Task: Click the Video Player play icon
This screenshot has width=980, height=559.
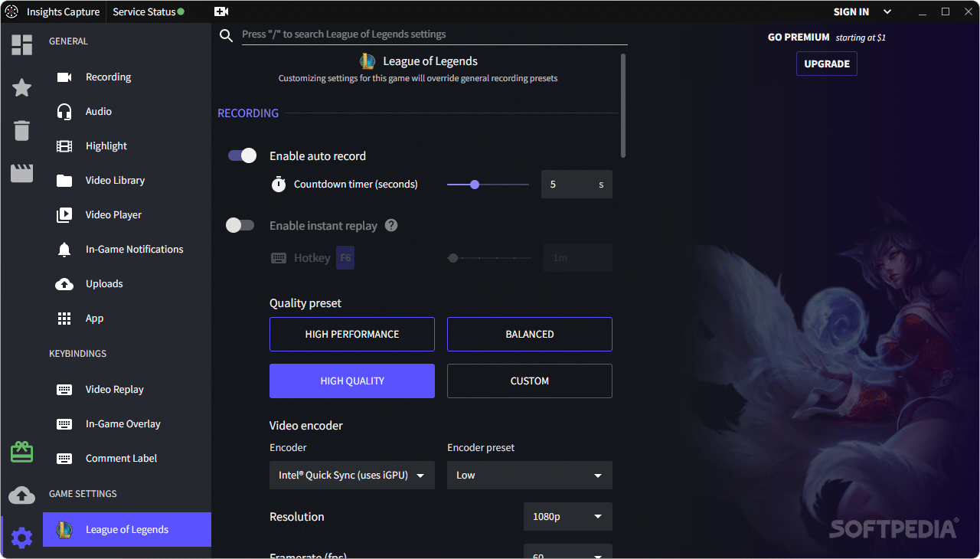Action: [64, 215]
